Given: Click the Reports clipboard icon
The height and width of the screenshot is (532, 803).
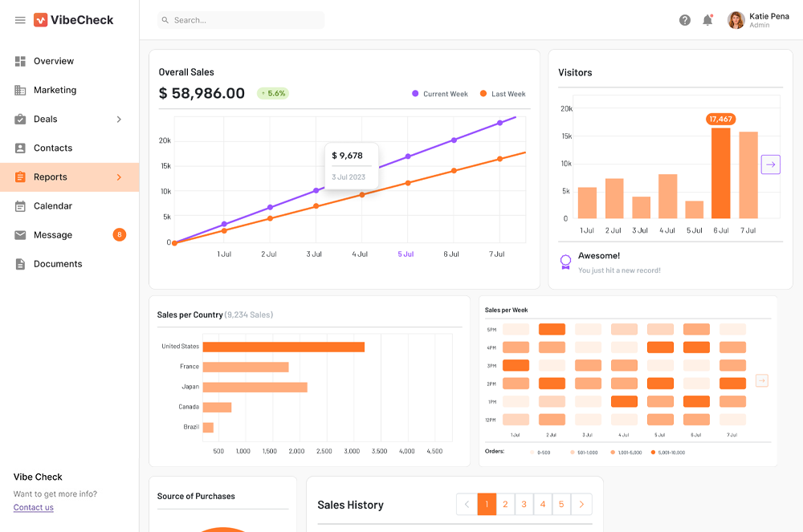Looking at the screenshot, I should click(20, 177).
